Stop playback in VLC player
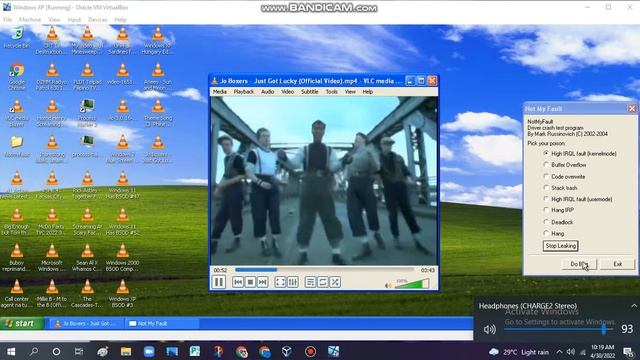640x360 pixels. click(x=250, y=282)
